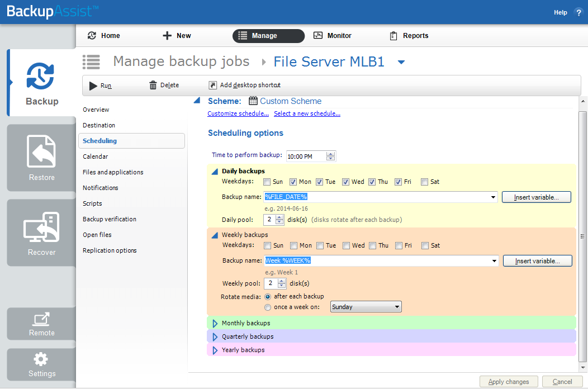
Task: Click the Delete trash can icon
Action: click(153, 86)
